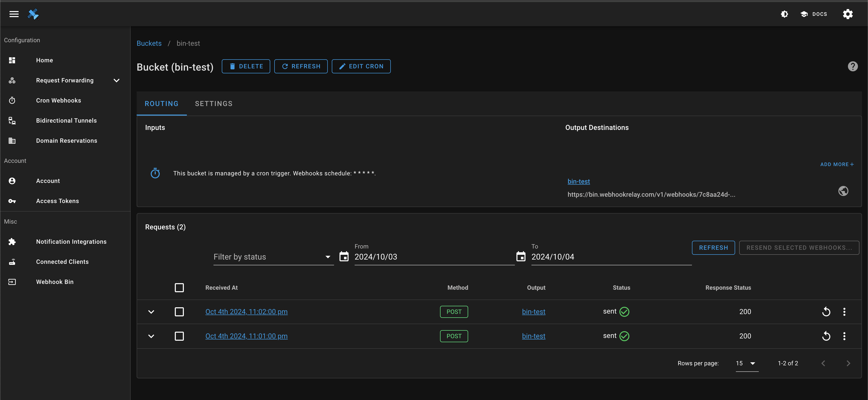Open the Cron Webhooks section

59,100
